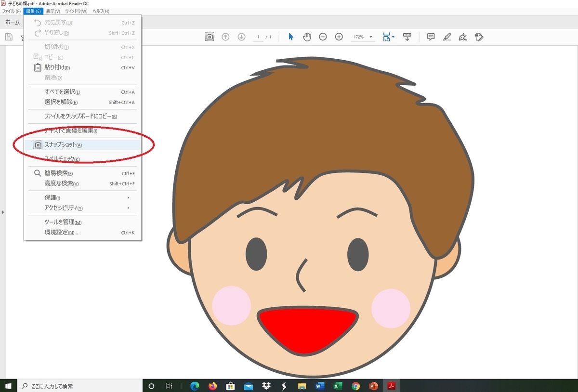Click the 切り取り(T) cut entry
This screenshot has height=392, width=578.
pyautogui.click(x=83, y=47)
